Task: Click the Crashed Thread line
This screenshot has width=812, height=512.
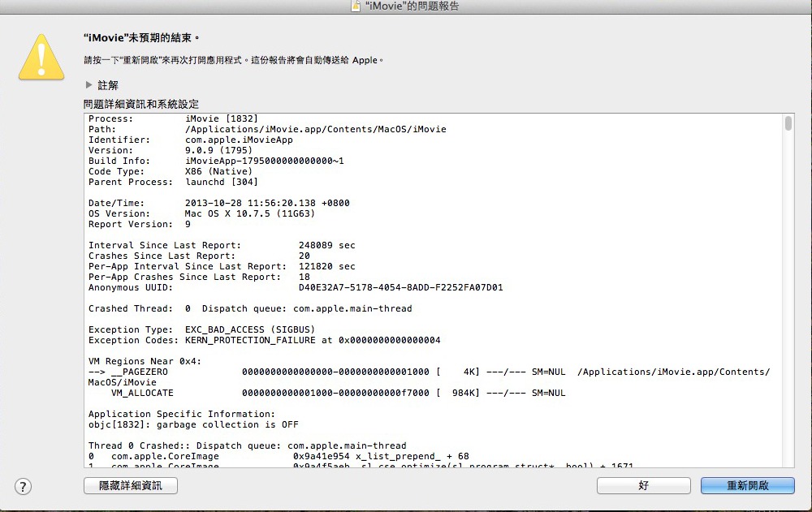Action: tap(250, 308)
